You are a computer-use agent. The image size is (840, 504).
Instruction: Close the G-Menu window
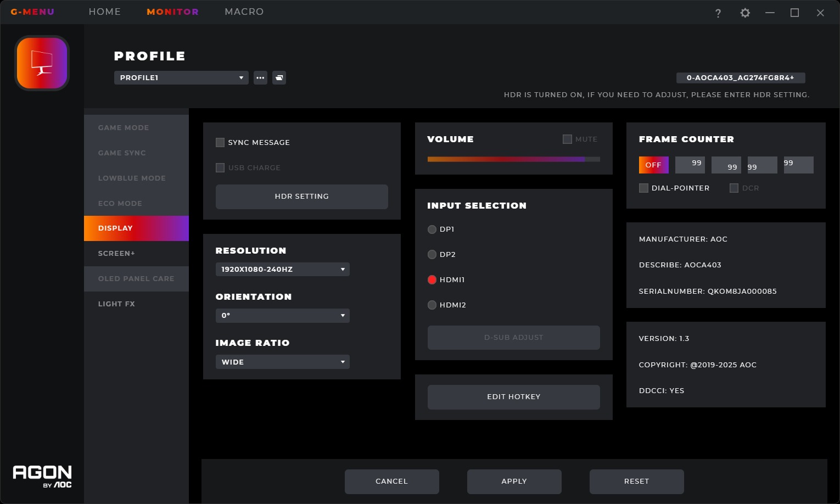[820, 13]
